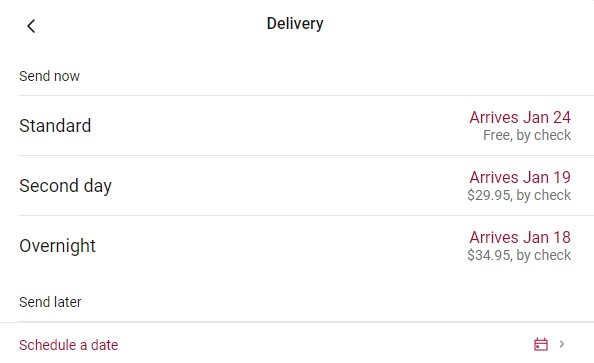The width and height of the screenshot is (594, 363).
Task: Select the Arrives Jan 19 text
Action: pos(520,177)
